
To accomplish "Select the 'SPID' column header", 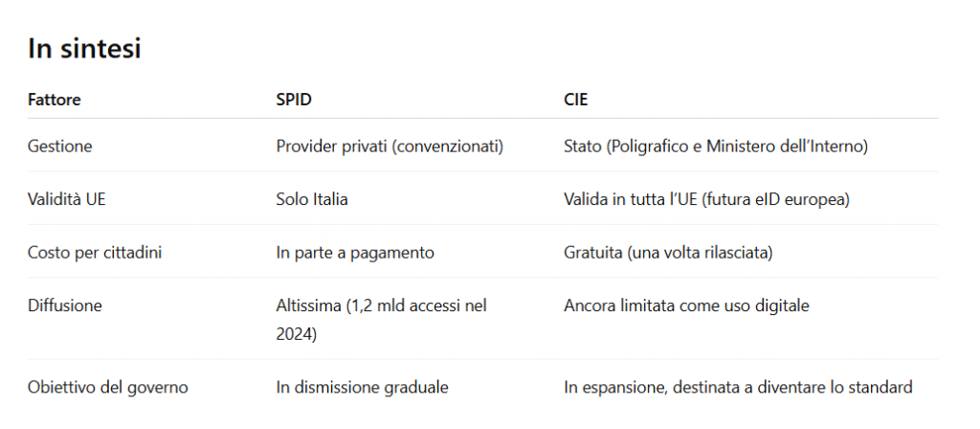I will tap(294, 100).
